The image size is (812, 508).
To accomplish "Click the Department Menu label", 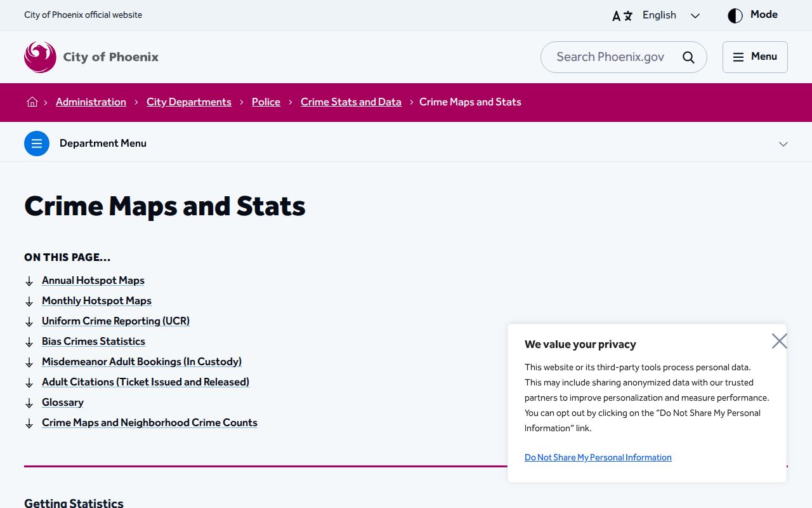I will click(103, 144).
